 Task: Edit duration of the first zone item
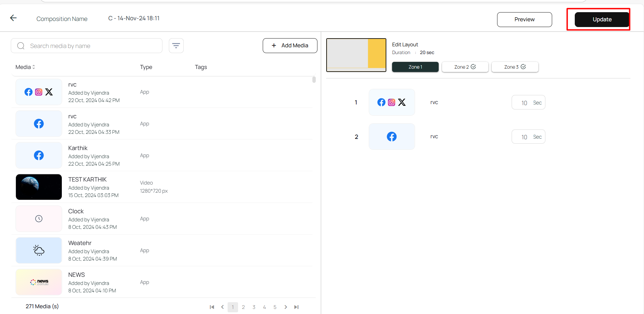point(524,103)
